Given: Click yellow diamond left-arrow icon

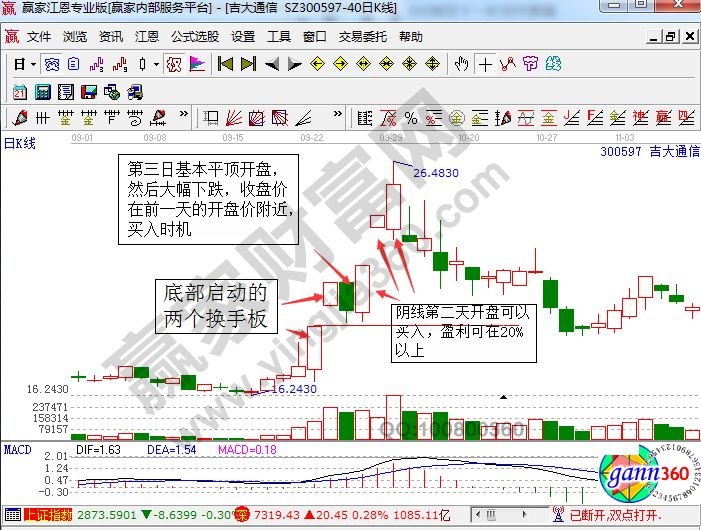Looking at the screenshot, I should coord(317,64).
